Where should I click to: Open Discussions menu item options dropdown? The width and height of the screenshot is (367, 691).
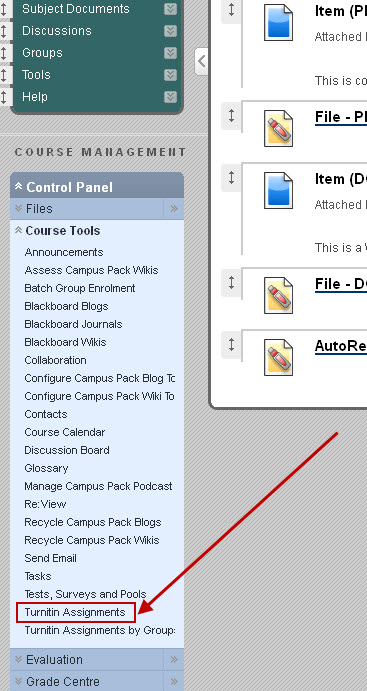click(x=171, y=31)
